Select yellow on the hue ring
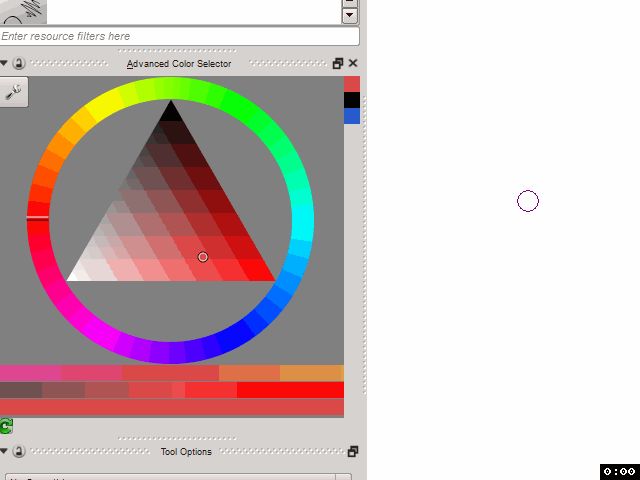The width and height of the screenshot is (640, 480). click(105, 105)
